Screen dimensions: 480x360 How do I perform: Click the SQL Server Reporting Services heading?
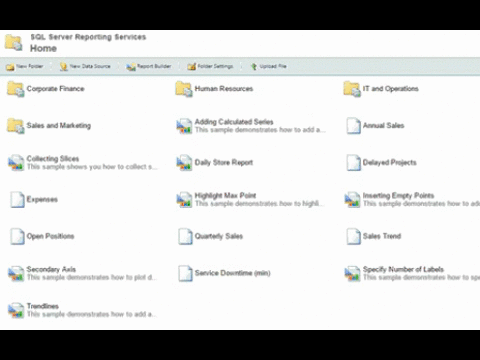88,37
